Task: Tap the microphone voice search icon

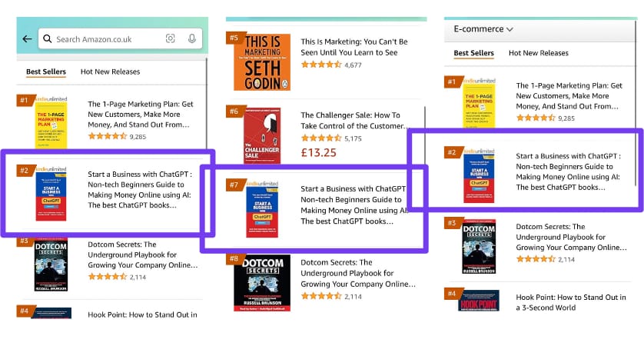Action: pyautogui.click(x=191, y=39)
